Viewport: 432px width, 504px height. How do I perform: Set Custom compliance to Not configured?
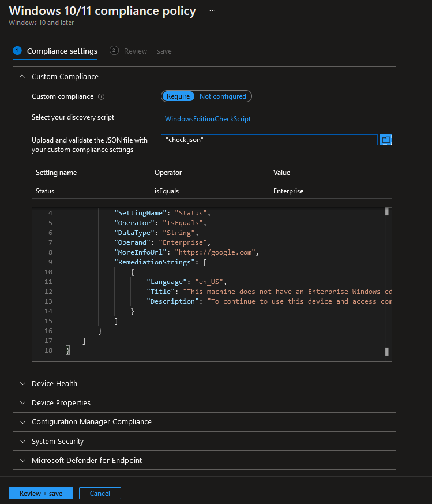pos(223,96)
